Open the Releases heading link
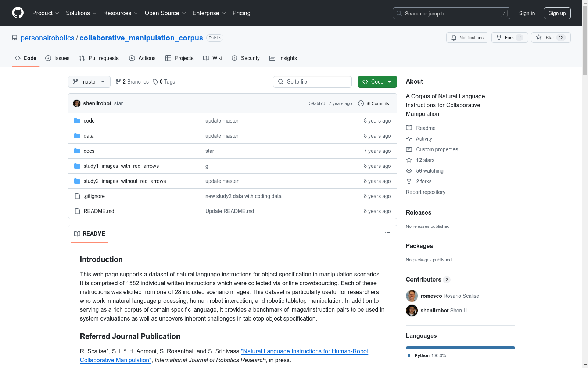 click(419, 212)
